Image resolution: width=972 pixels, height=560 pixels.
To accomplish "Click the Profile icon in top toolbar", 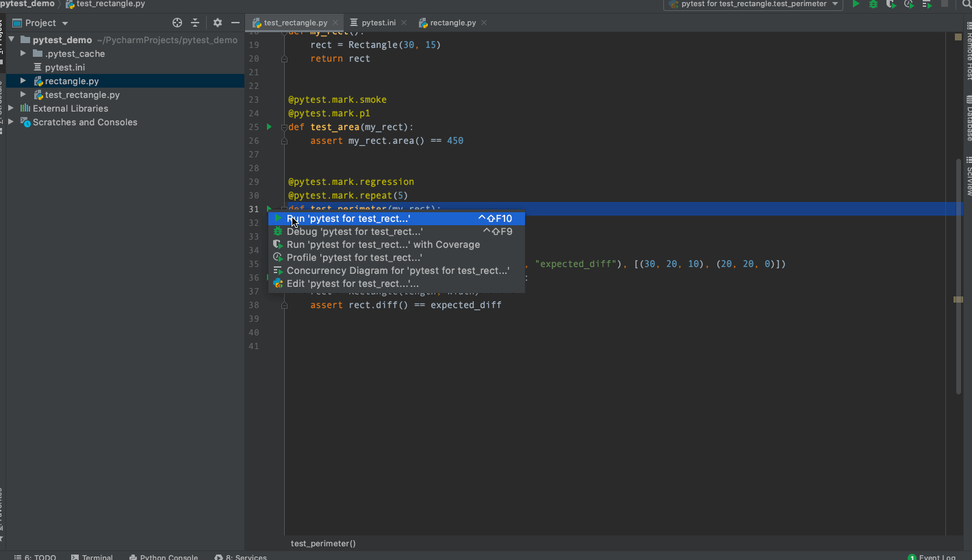I will [908, 4].
